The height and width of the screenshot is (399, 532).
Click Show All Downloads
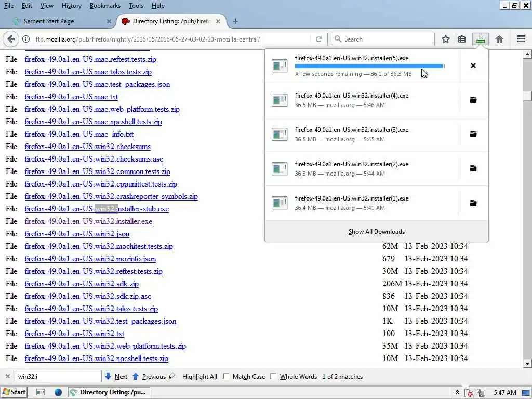click(x=377, y=232)
